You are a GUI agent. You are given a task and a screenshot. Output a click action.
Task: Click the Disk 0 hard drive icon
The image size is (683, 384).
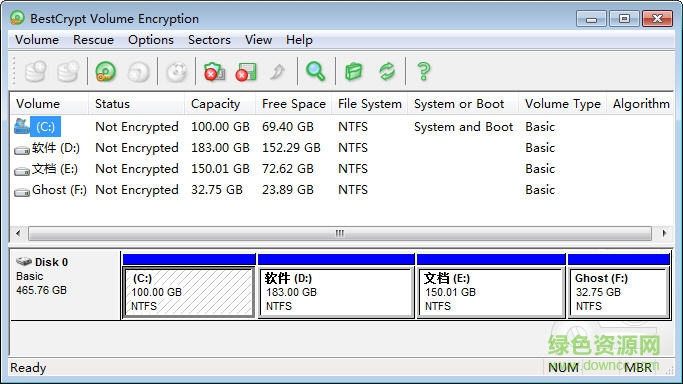coord(24,262)
